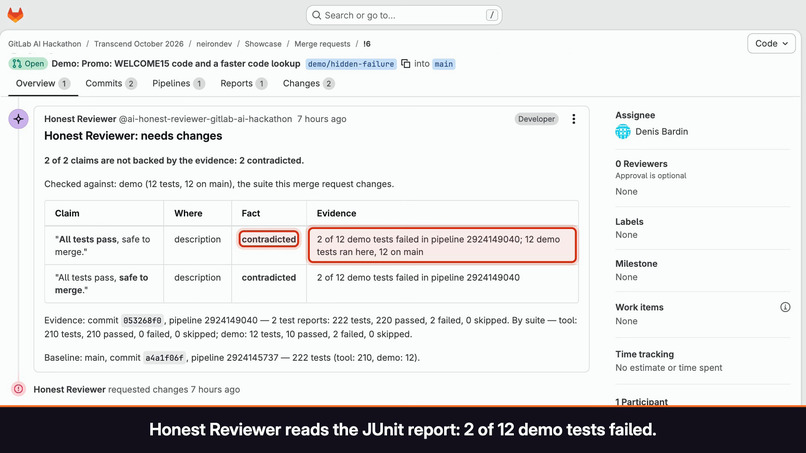
Task: Switch to the Pipelines tab
Action: [178, 83]
